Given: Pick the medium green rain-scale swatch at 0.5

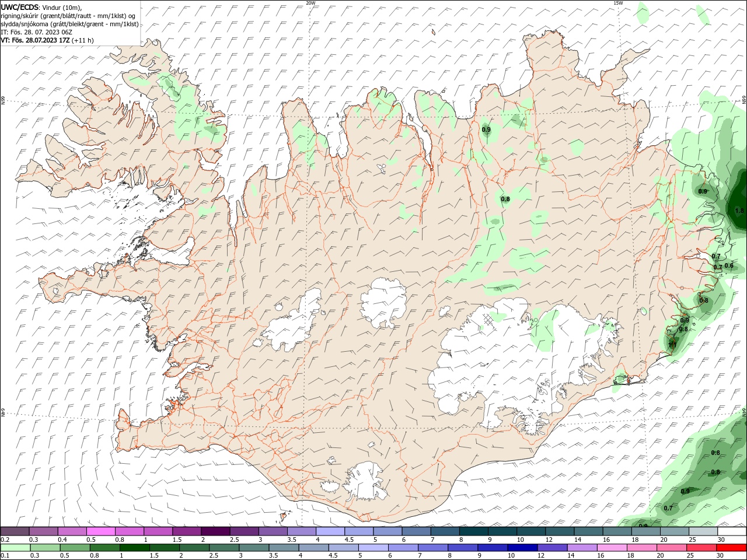Looking at the screenshot, I should (x=75, y=548).
